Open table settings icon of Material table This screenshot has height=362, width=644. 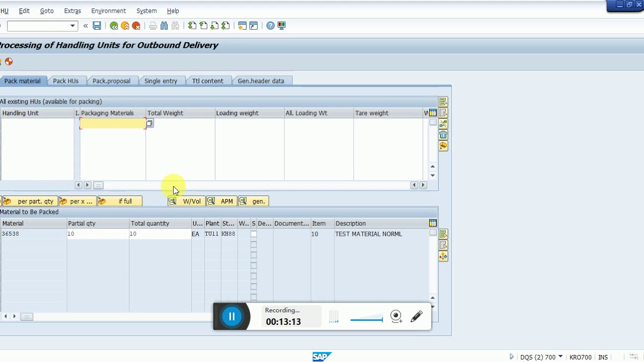point(433,223)
